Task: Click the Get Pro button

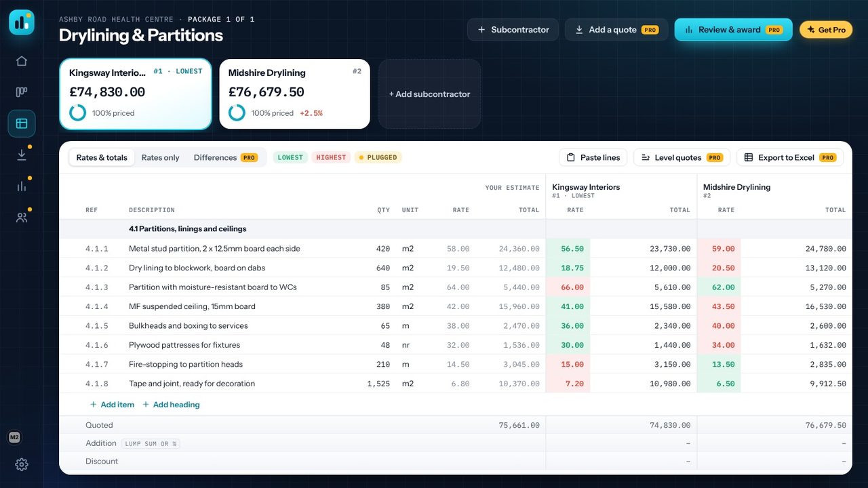Action: 826,30
